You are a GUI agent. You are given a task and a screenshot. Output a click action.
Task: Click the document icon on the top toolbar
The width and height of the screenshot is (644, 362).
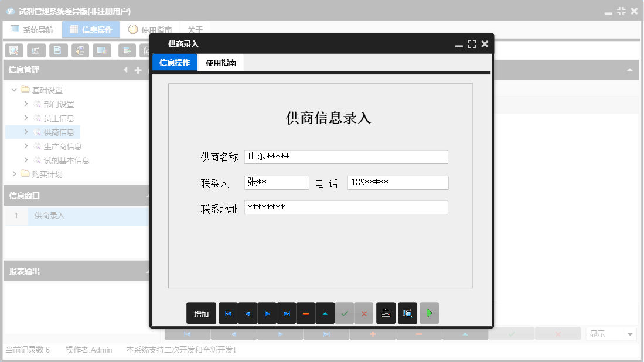57,50
